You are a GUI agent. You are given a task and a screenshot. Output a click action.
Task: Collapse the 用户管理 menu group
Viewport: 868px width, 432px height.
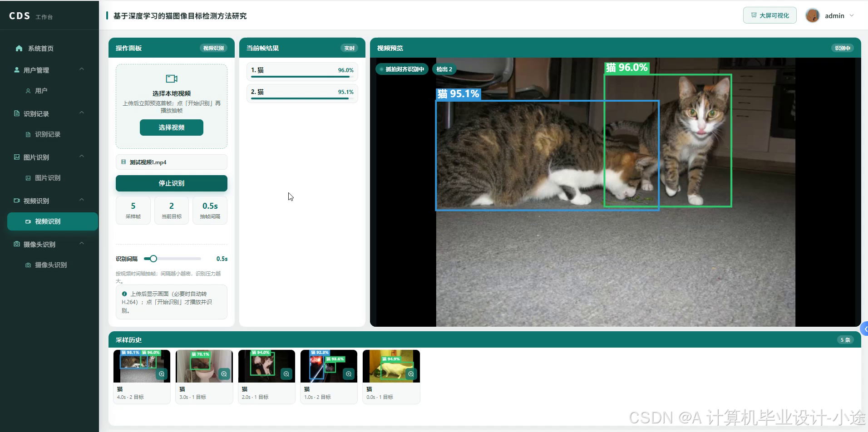point(82,69)
